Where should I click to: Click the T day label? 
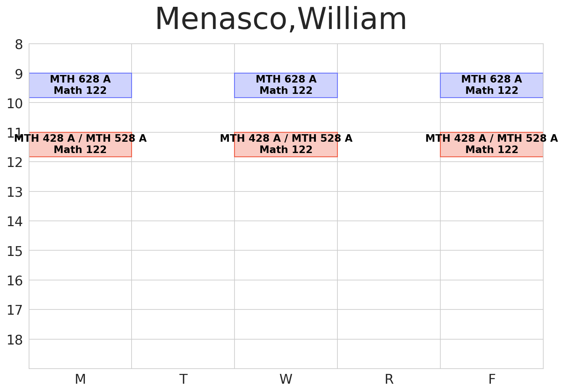click(x=183, y=379)
